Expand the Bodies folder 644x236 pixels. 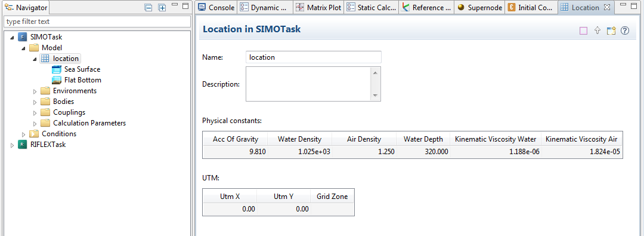35,102
